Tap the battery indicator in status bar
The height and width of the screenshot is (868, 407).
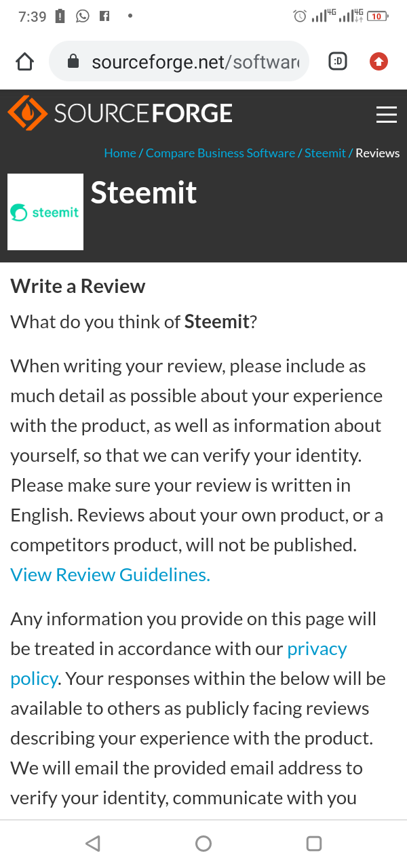[x=377, y=16]
